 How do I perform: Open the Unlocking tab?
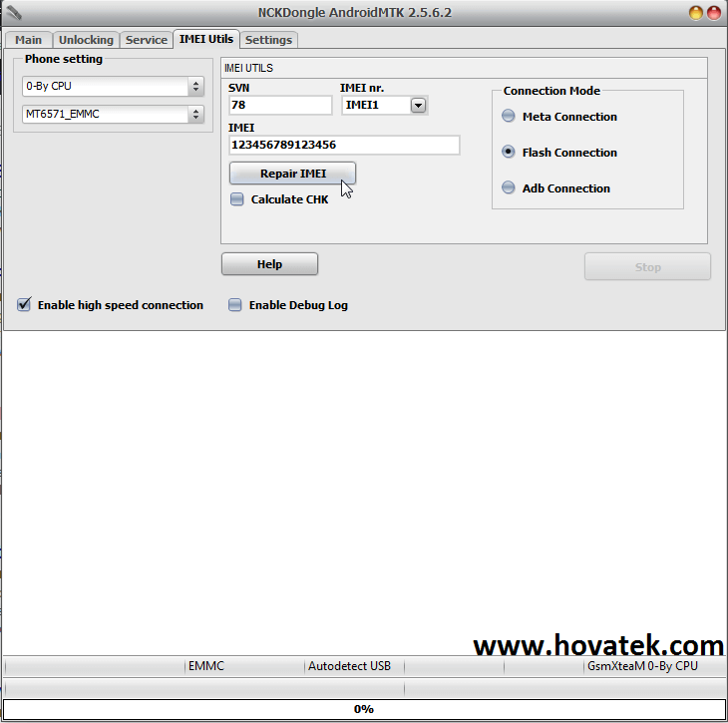point(86,40)
